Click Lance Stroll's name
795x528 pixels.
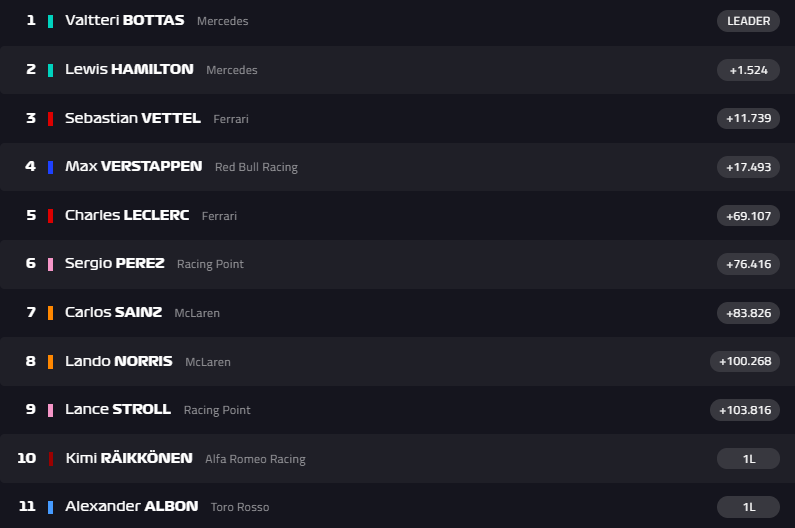click(118, 409)
